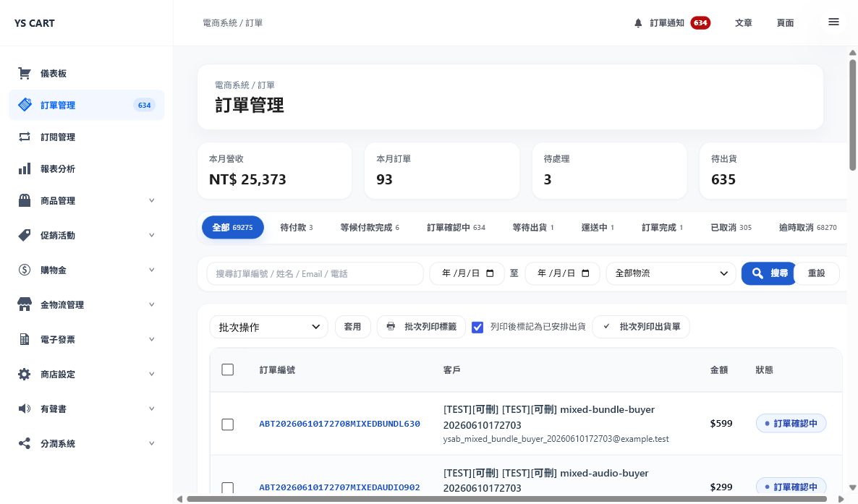Click the 分潤系統 share icon
Image resolution: width=858 pixels, height=504 pixels.
(25, 443)
